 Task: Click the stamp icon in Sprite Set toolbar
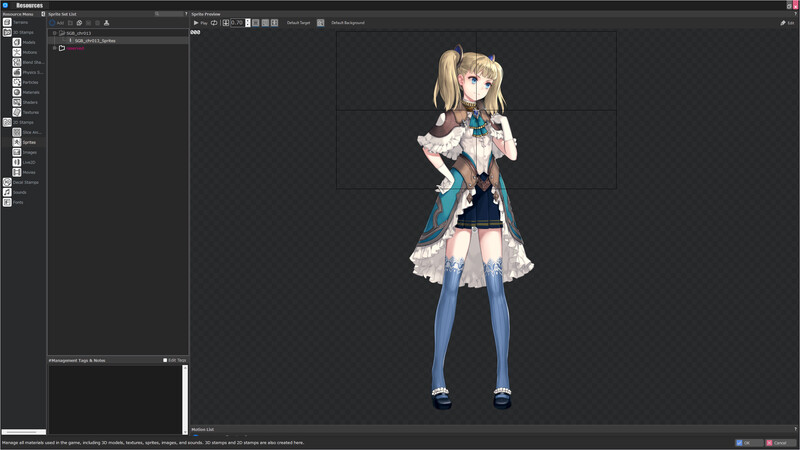click(107, 23)
